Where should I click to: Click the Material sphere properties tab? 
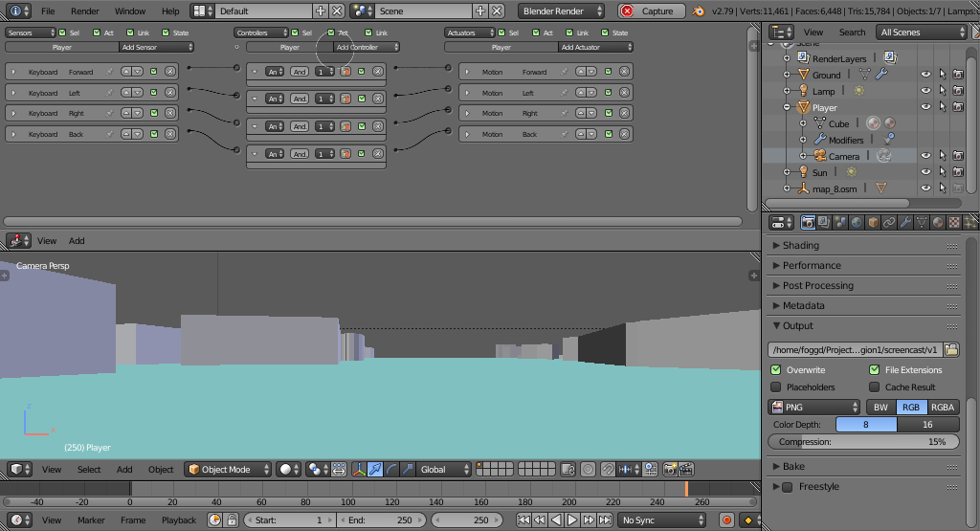937,222
